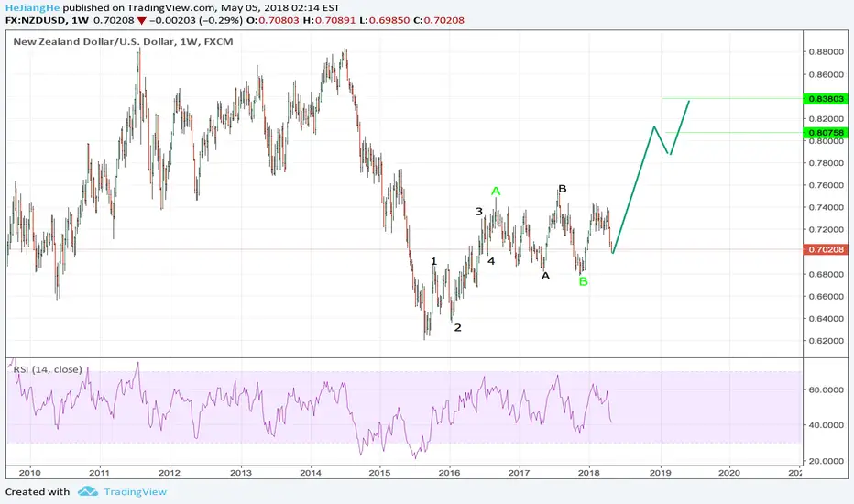Click the 60.0000 RSI axis label
This screenshot has width=854, height=504.
827,389
